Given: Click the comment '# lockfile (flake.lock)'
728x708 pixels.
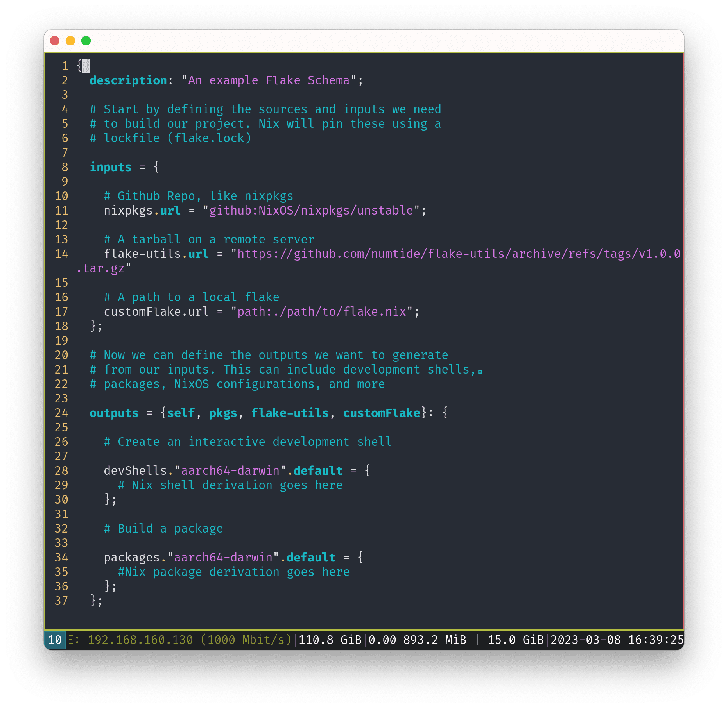Looking at the screenshot, I should pyautogui.click(x=170, y=138).
